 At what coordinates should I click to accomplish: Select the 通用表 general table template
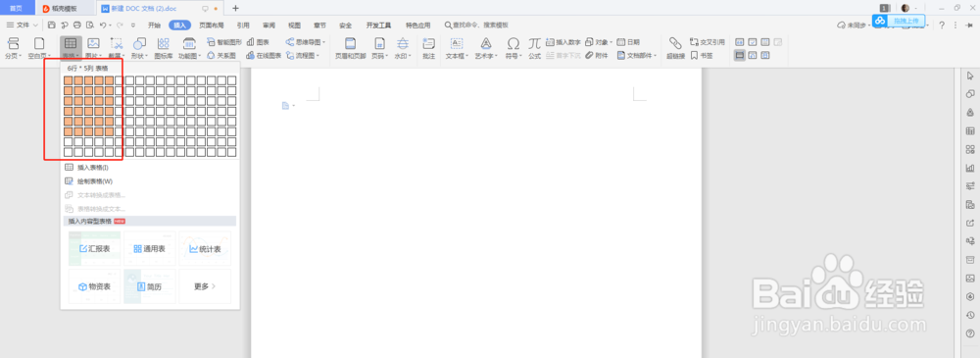pyautogui.click(x=149, y=248)
